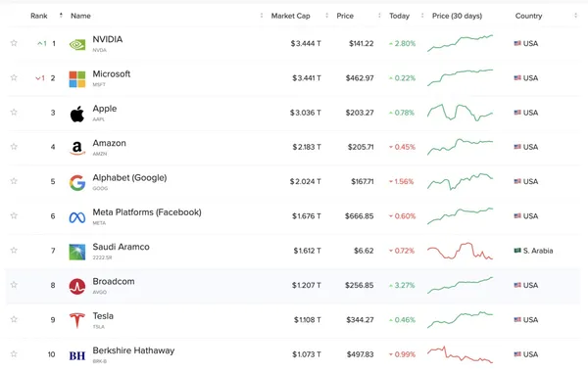Open the Broadcom company link

click(114, 281)
